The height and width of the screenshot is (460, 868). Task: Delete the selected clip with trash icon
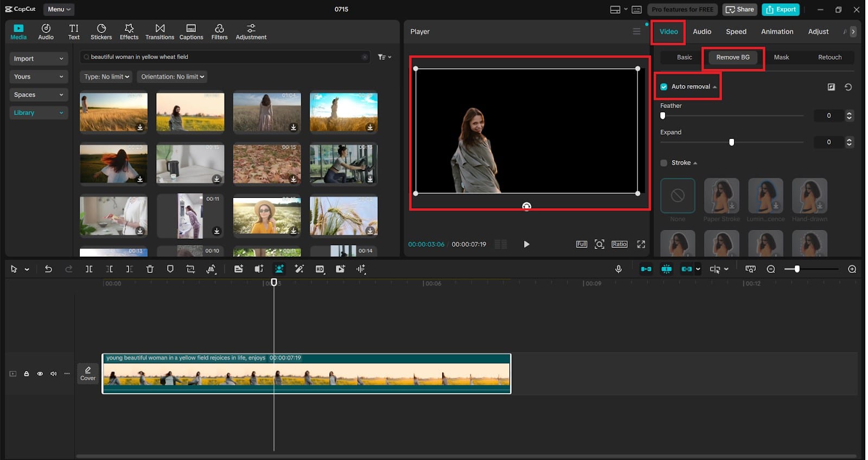click(150, 269)
